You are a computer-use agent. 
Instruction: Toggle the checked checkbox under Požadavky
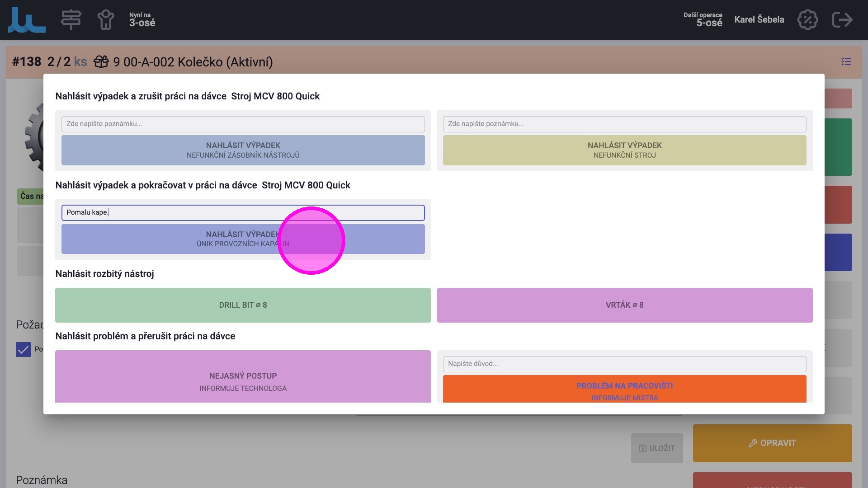[23, 349]
